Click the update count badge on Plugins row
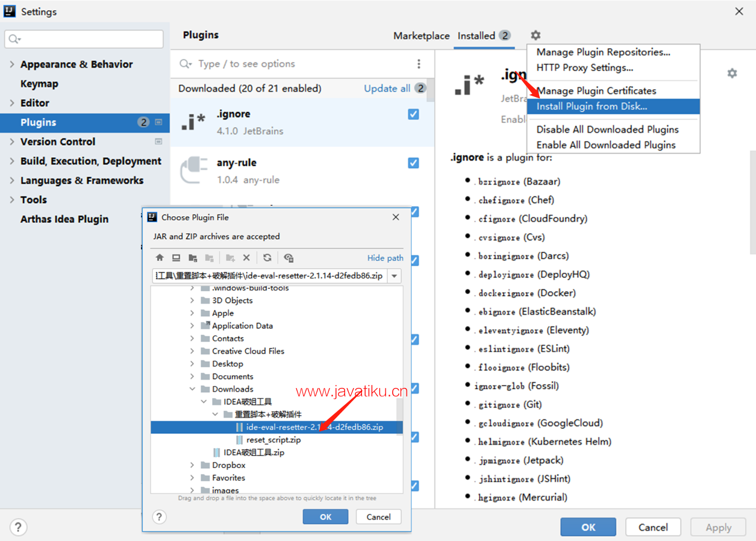 pyautogui.click(x=143, y=122)
